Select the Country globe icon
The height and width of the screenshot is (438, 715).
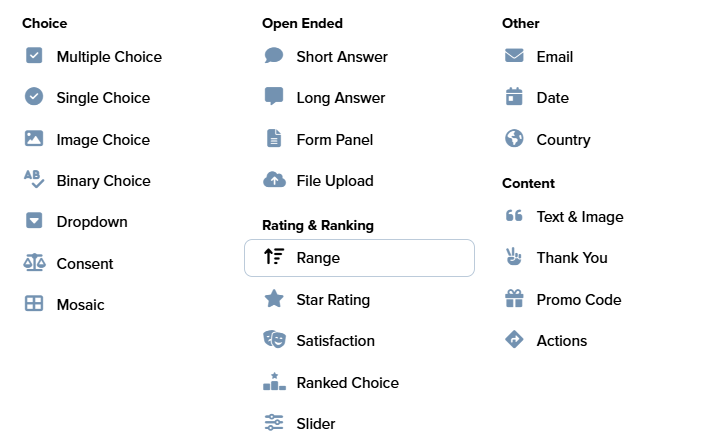tap(514, 139)
